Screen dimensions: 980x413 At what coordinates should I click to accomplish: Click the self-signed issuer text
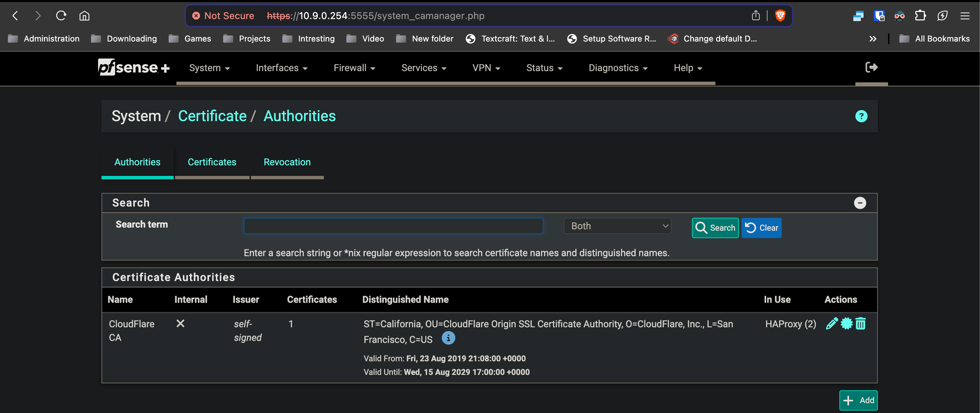(248, 331)
